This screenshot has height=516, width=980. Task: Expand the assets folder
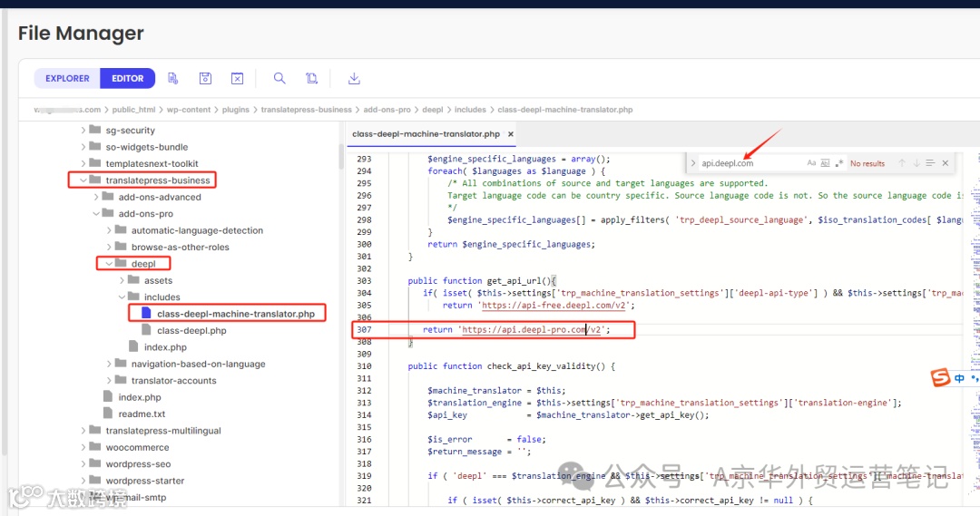(x=122, y=280)
